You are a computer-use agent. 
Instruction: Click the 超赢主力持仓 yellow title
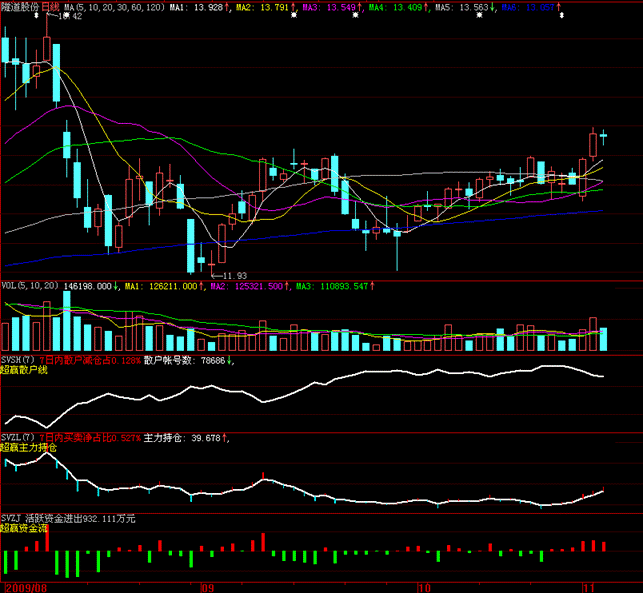click(x=30, y=448)
